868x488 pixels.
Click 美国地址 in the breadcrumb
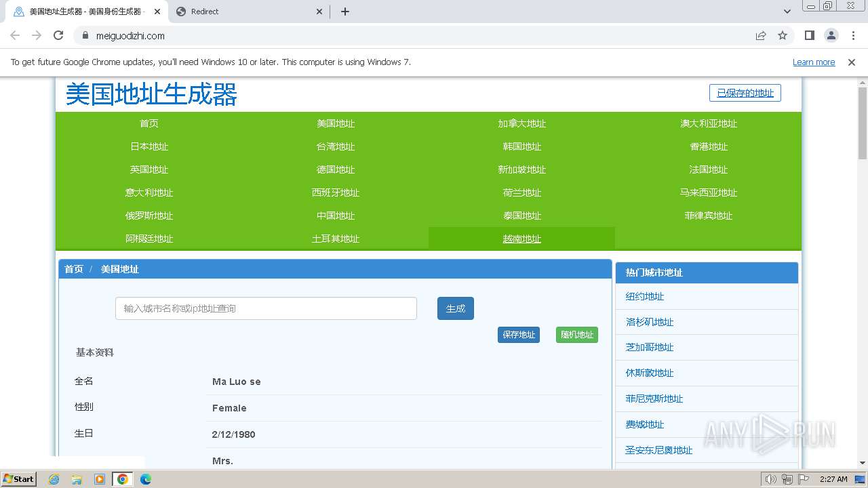pyautogui.click(x=120, y=269)
